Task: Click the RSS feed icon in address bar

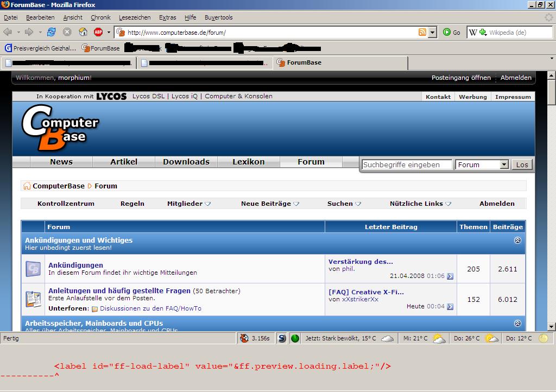Action: (x=422, y=32)
